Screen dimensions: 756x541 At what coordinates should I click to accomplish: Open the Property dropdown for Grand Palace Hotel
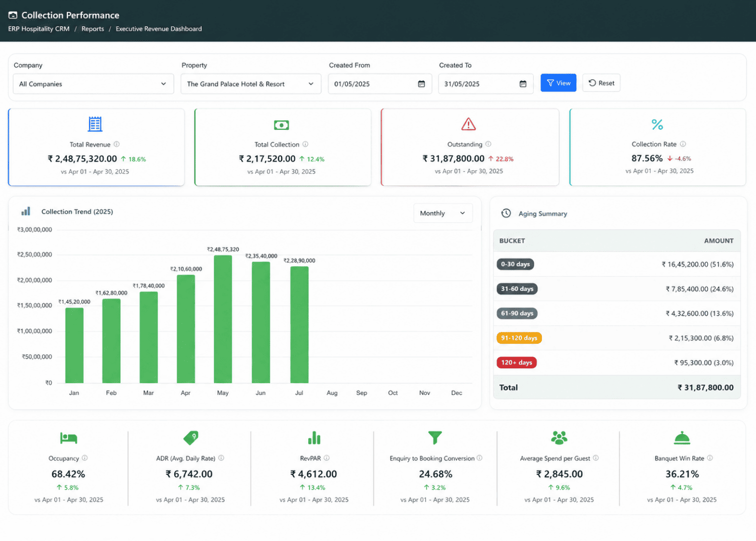coord(251,84)
